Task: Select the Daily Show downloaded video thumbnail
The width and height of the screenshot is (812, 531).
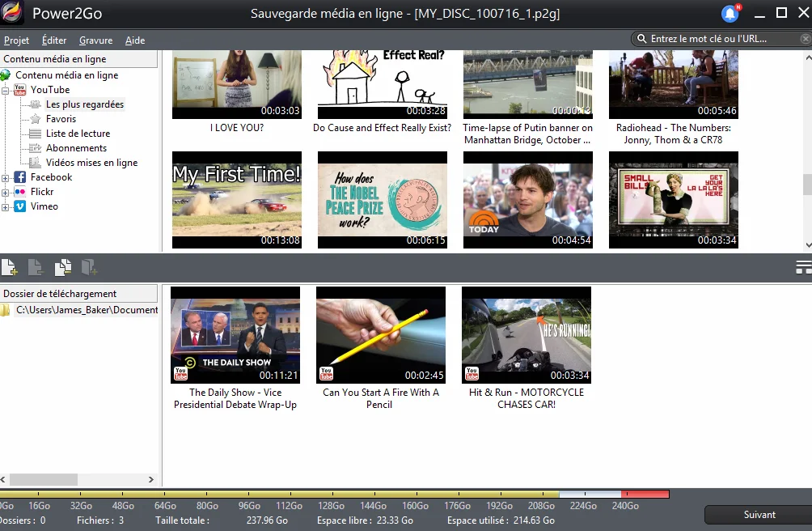Action: [x=235, y=335]
